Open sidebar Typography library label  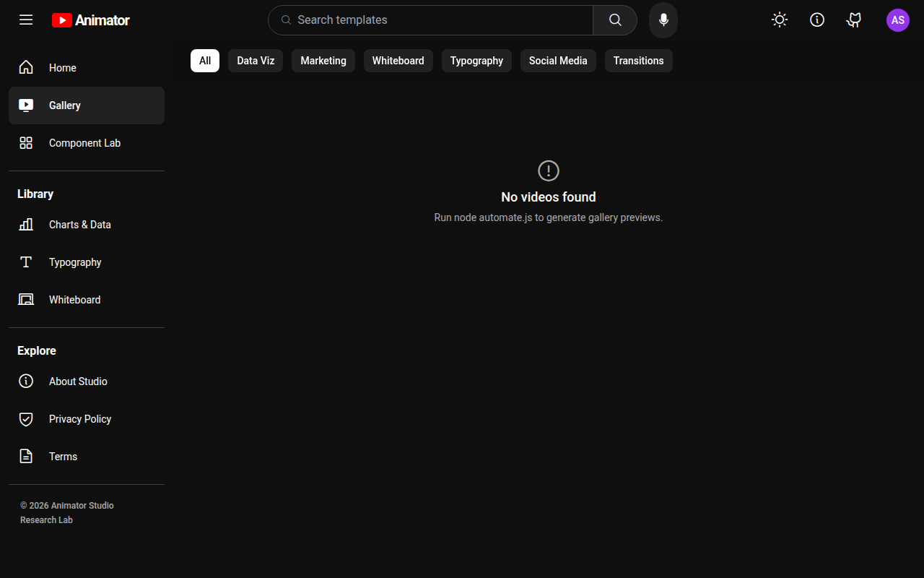click(75, 262)
